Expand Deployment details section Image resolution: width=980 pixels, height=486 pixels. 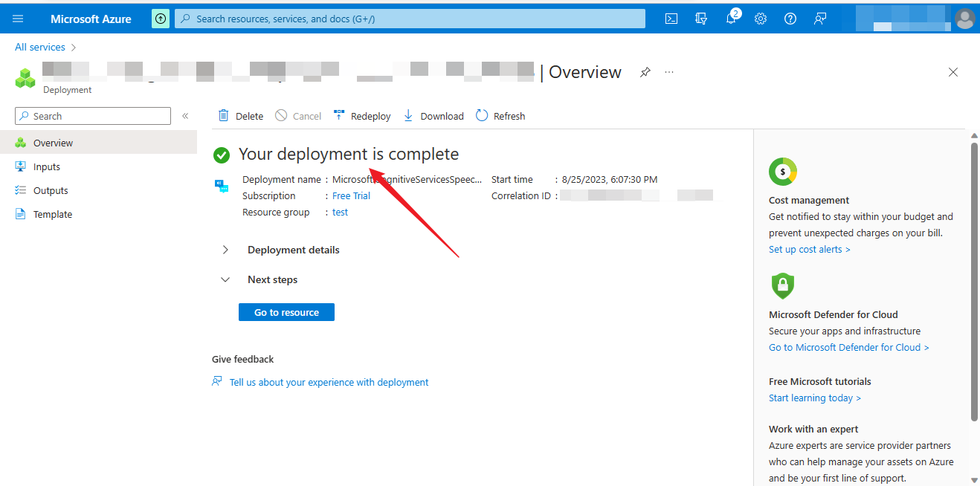point(281,250)
